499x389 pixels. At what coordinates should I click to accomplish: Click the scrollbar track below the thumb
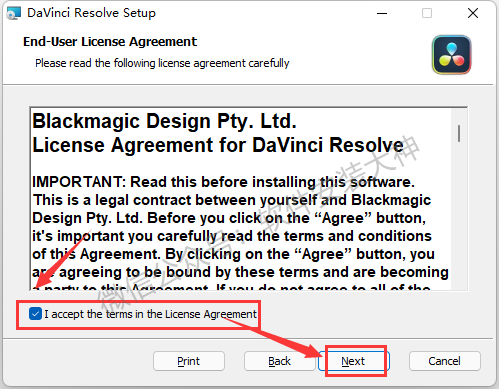pos(459,217)
